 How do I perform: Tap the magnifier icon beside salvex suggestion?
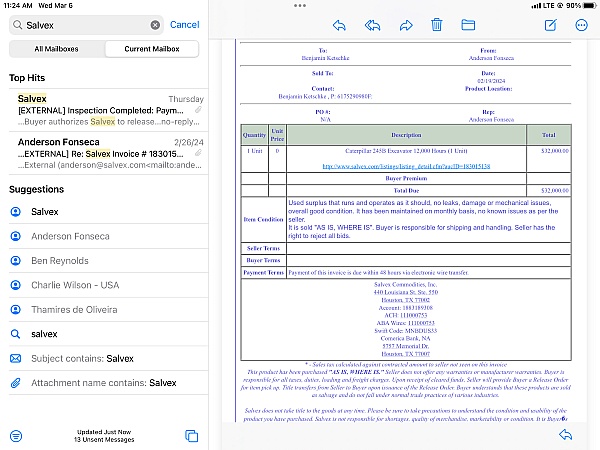(x=16, y=334)
